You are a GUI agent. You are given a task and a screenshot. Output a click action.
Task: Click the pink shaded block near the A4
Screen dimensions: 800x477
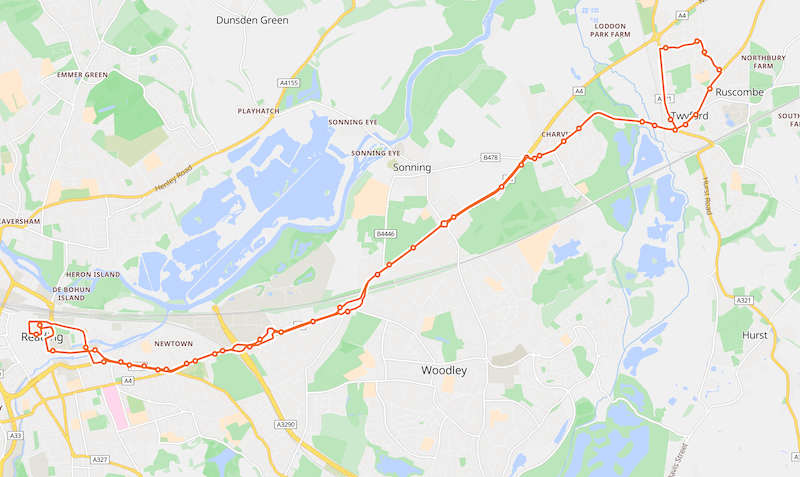click(x=115, y=408)
